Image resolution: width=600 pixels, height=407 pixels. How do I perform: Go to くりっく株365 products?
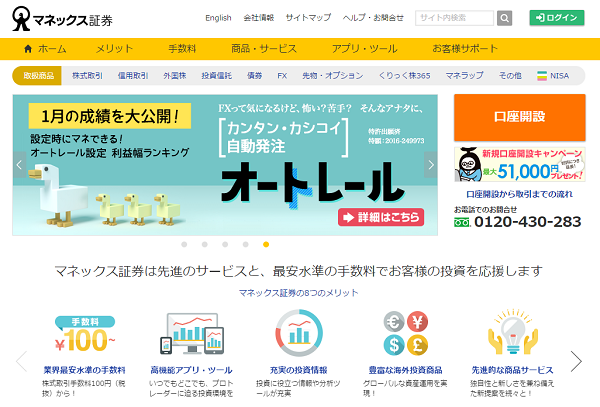click(x=404, y=76)
